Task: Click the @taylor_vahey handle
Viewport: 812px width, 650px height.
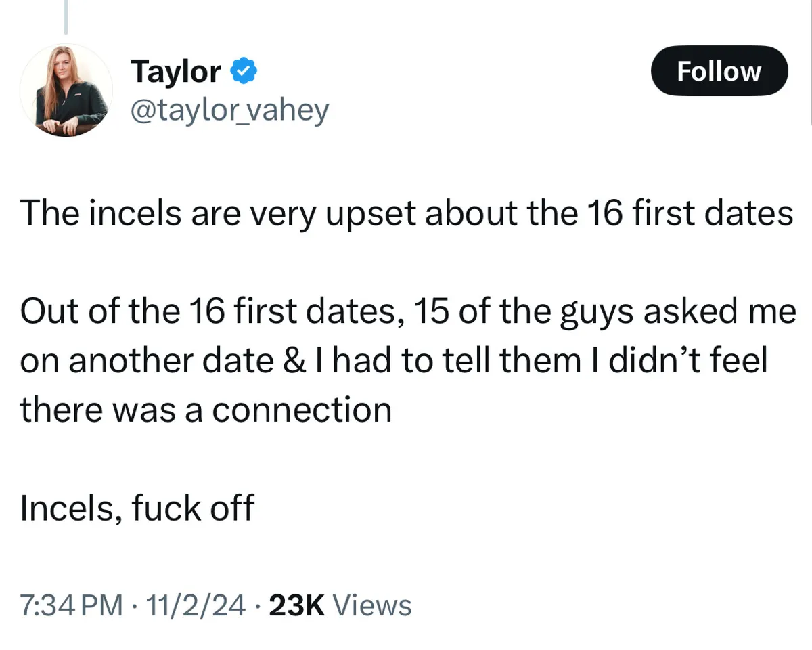Action: (x=229, y=110)
